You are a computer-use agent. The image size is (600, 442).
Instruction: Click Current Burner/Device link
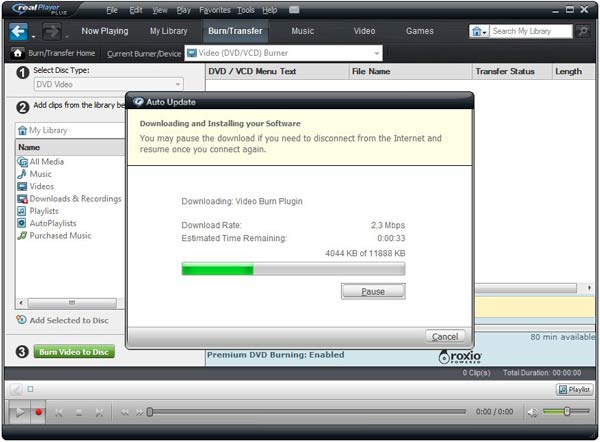click(144, 54)
